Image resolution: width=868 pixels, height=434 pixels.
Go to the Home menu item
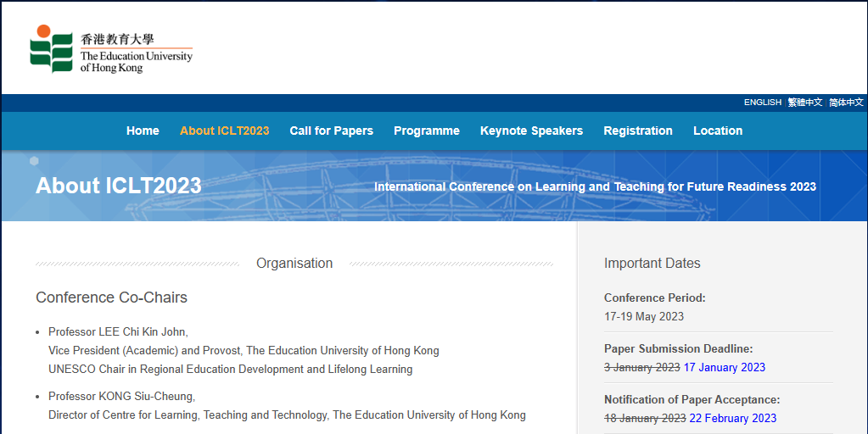(x=143, y=131)
